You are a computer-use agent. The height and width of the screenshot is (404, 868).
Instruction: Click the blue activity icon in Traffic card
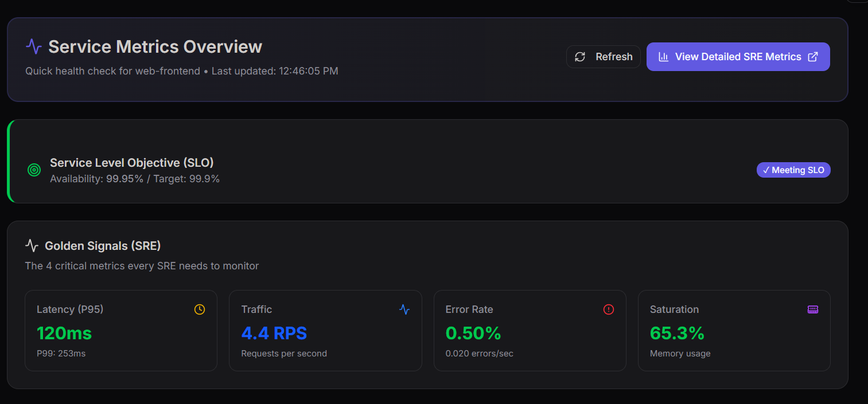click(404, 309)
